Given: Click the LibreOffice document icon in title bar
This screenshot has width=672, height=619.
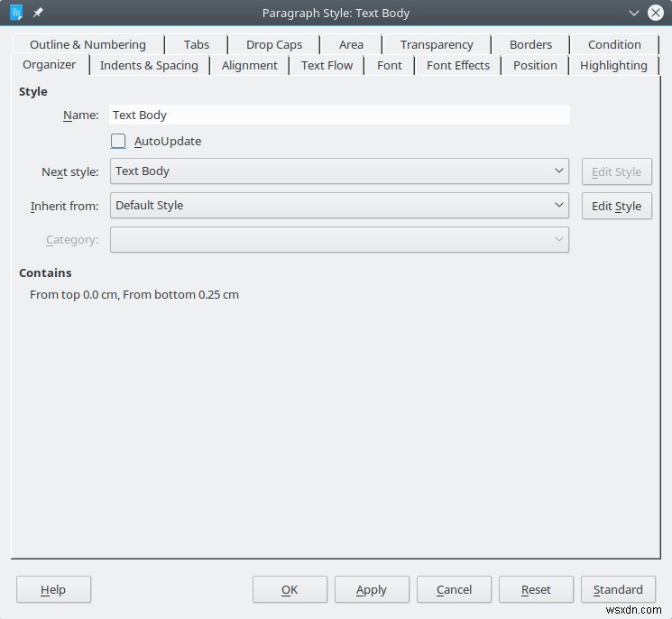Looking at the screenshot, I should point(16,13).
